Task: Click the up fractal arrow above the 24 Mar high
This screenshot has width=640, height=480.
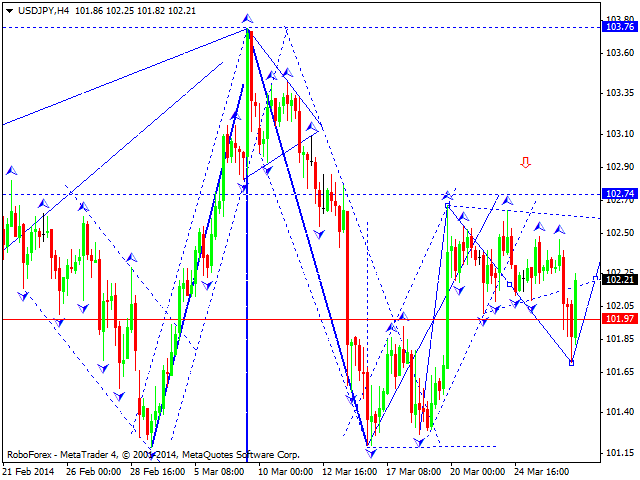Action: (507, 200)
